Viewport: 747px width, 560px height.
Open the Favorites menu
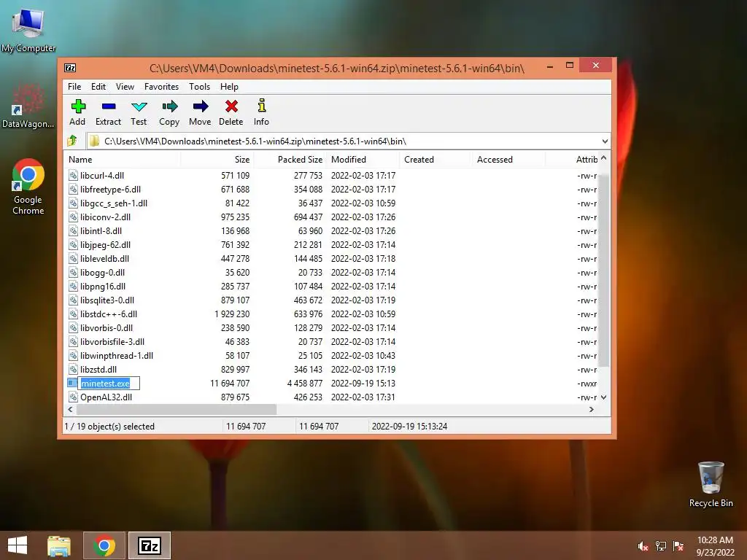click(x=161, y=87)
